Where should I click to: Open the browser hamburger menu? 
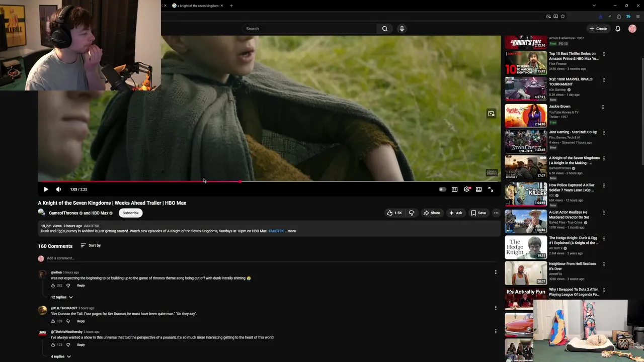(x=638, y=16)
